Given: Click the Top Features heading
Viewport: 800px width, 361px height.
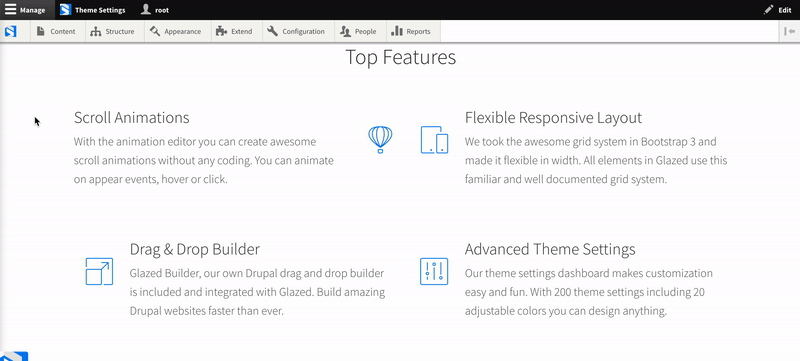Looking at the screenshot, I should [401, 57].
